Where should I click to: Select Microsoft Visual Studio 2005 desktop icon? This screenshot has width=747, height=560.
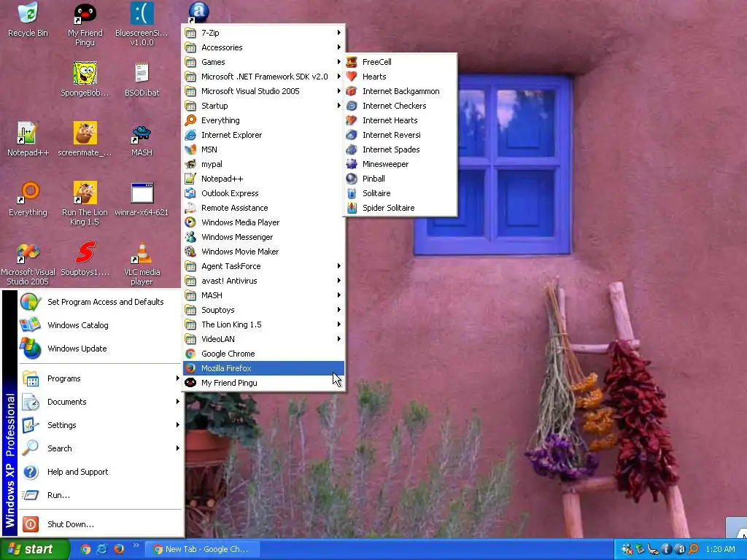[28, 264]
